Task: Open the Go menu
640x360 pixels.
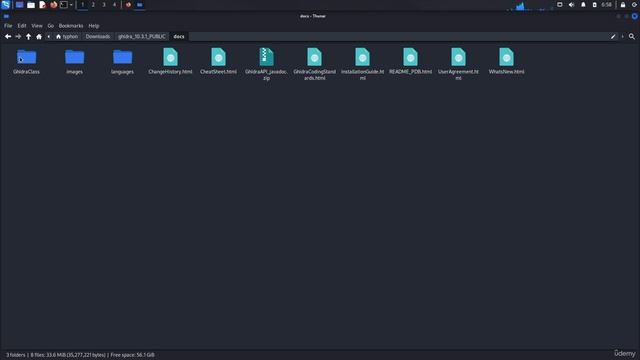Action: point(51,26)
